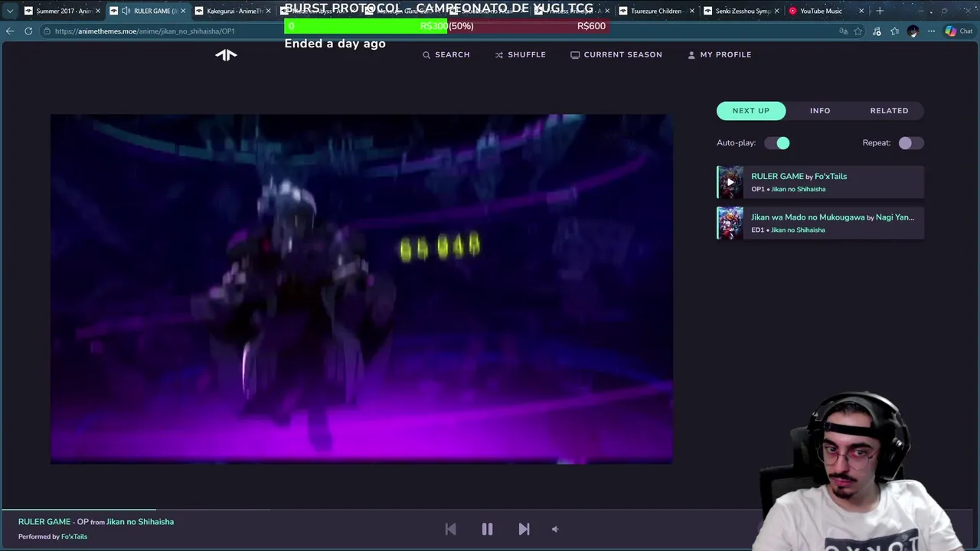
Task: Open Jikan no Shihaisha in bottom bar
Action: tap(140, 522)
